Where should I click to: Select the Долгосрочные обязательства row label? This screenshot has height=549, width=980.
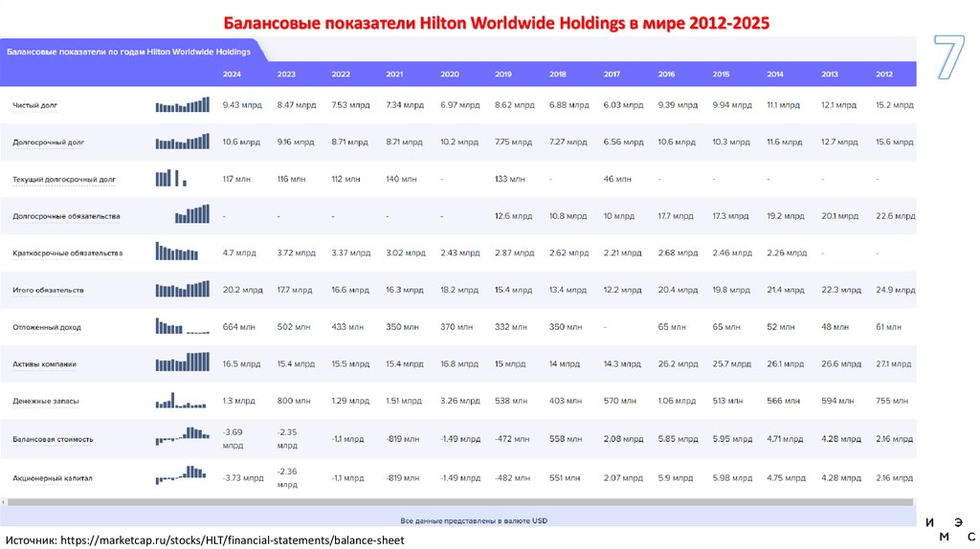(66, 216)
